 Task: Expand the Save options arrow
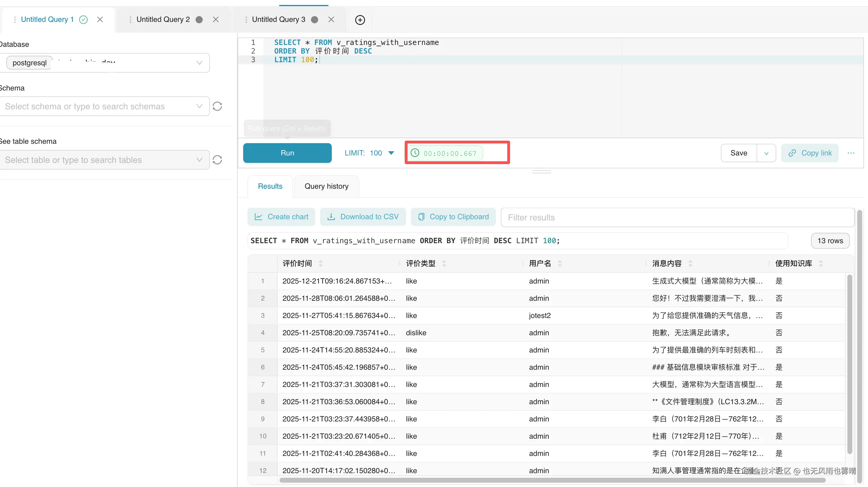pos(766,153)
